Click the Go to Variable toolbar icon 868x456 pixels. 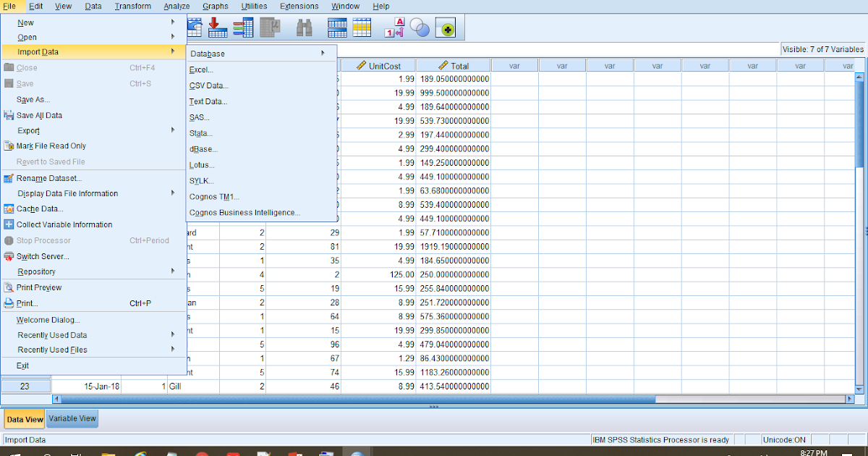point(242,28)
